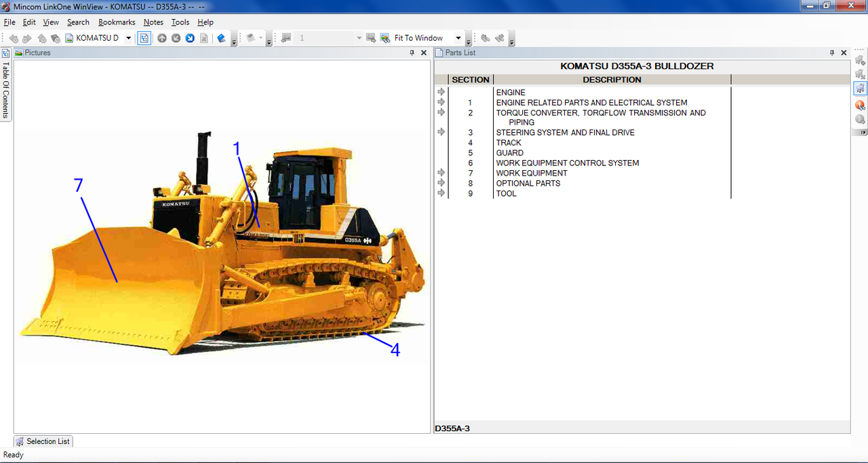Open the Selection List tab at the bottom
Viewport: 868px width, 463px height.
click(43, 441)
